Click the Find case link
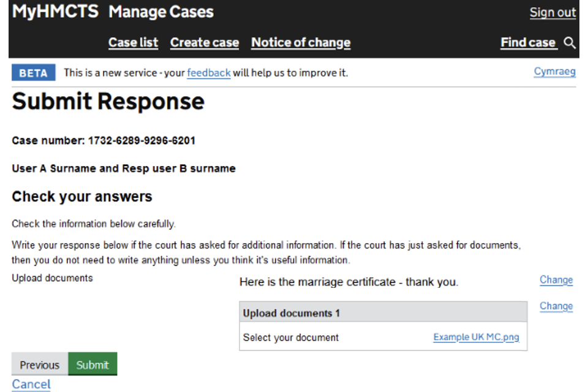The image size is (588, 392). click(528, 43)
